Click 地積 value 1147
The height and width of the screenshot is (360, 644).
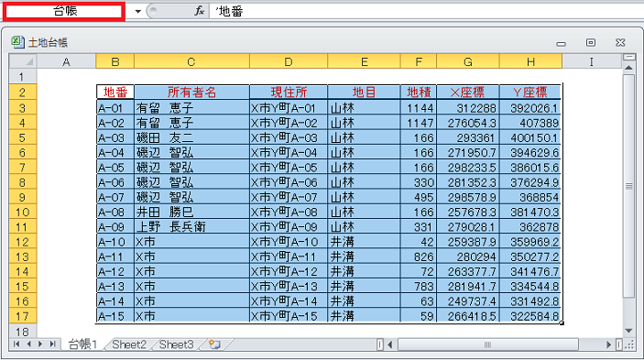[x=418, y=123]
